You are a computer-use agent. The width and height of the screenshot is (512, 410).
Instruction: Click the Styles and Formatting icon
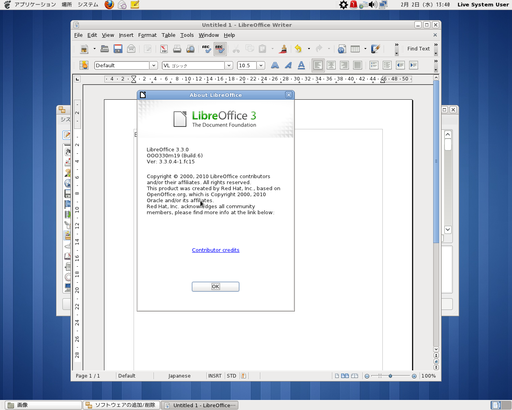pos(84,65)
